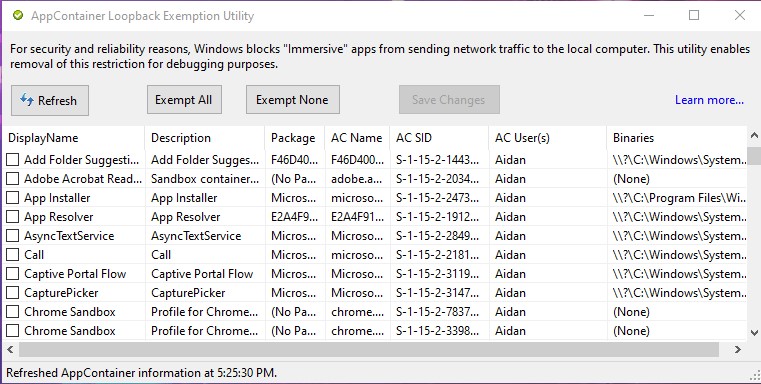Click the horizontal scroll left arrow
761x384 pixels.
(10, 349)
